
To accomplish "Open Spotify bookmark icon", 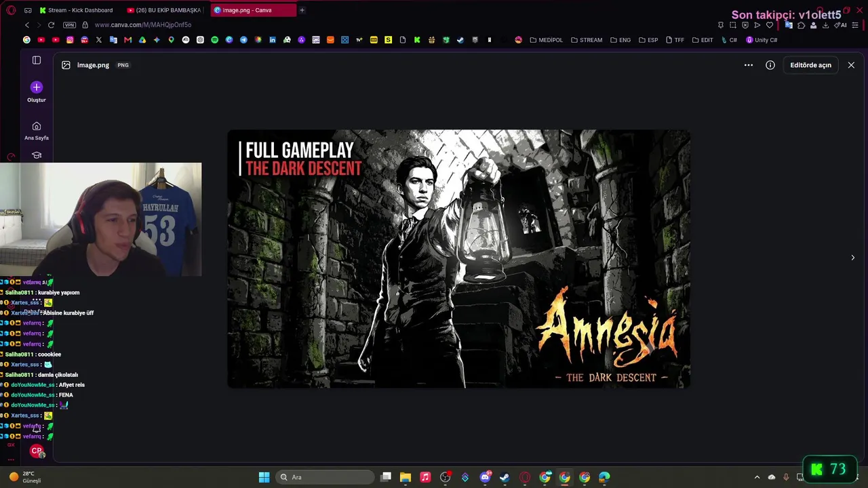I will (x=215, y=40).
